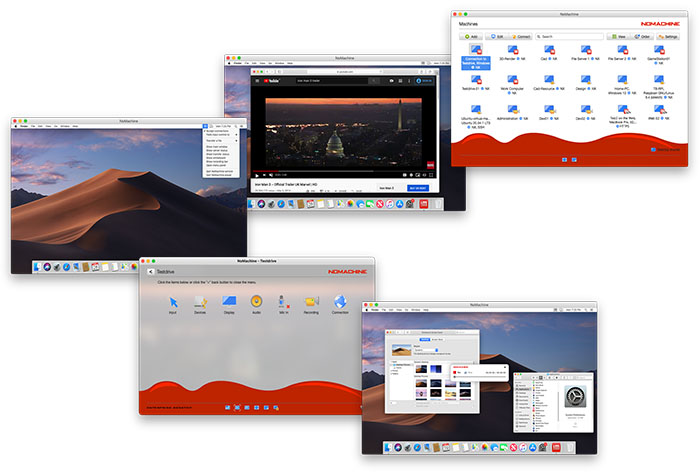This screenshot has width=700, height=472.
Task: Open the Input settings icon
Action: (x=173, y=301)
